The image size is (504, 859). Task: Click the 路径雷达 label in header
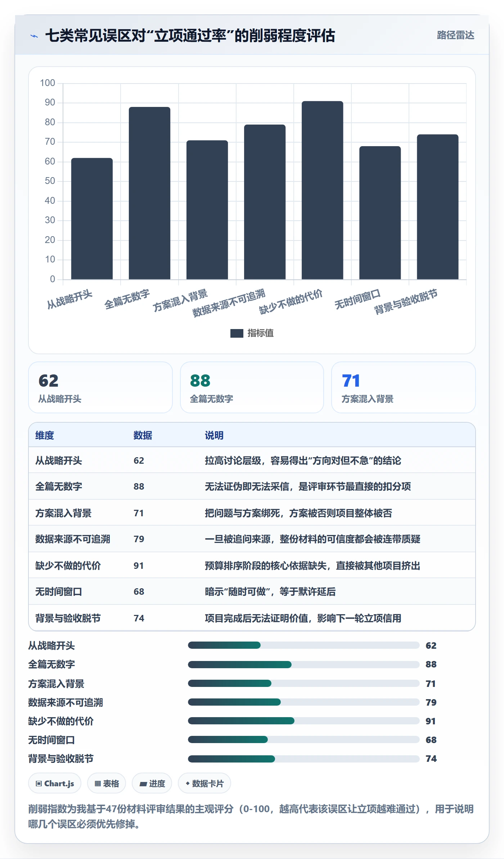(x=455, y=35)
